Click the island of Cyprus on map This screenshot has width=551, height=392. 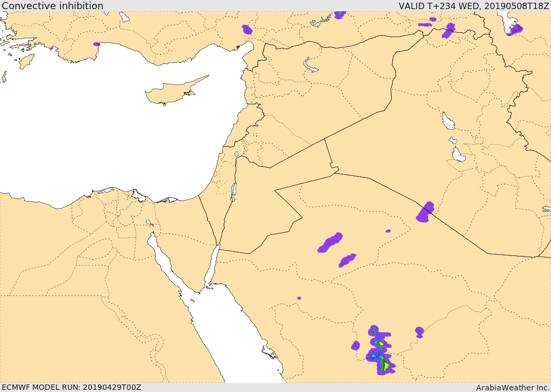click(x=175, y=91)
